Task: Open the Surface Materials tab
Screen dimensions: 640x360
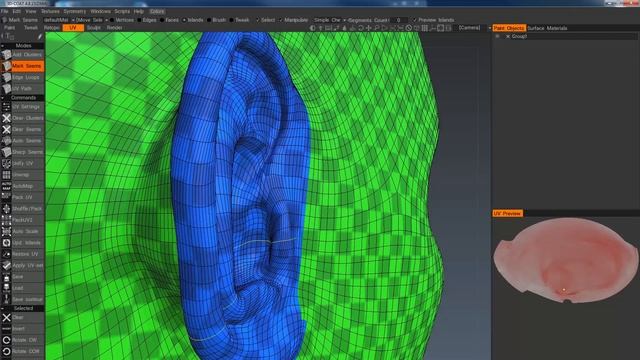Action: pos(547,28)
